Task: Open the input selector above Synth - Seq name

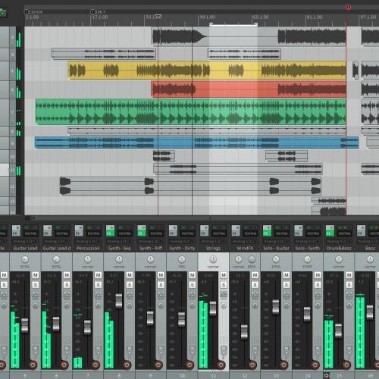Action: [119, 241]
